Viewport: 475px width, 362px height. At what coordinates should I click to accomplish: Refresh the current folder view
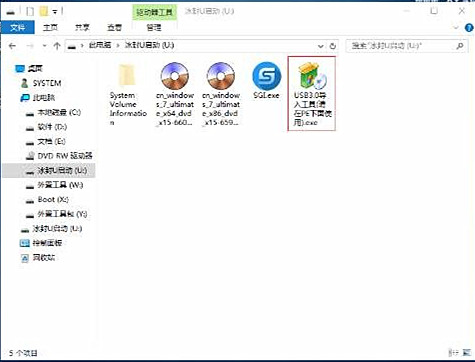click(x=332, y=46)
